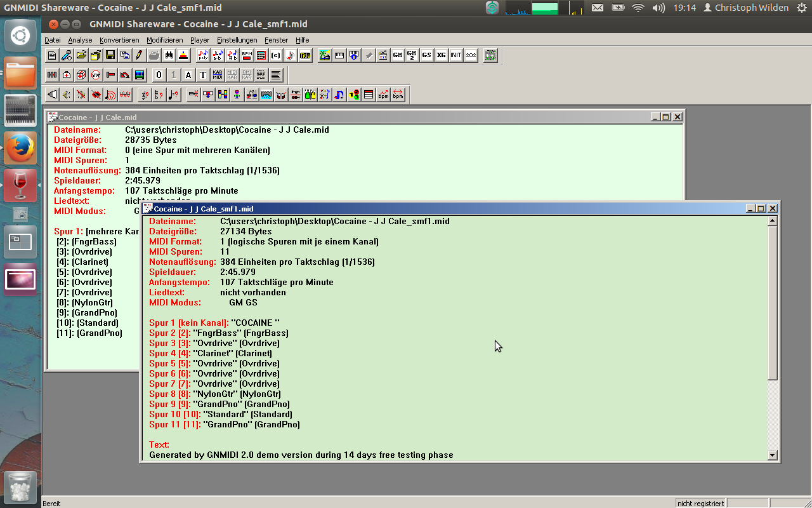Click '[4]: (Clarinet)' in the back window

(x=82, y=262)
